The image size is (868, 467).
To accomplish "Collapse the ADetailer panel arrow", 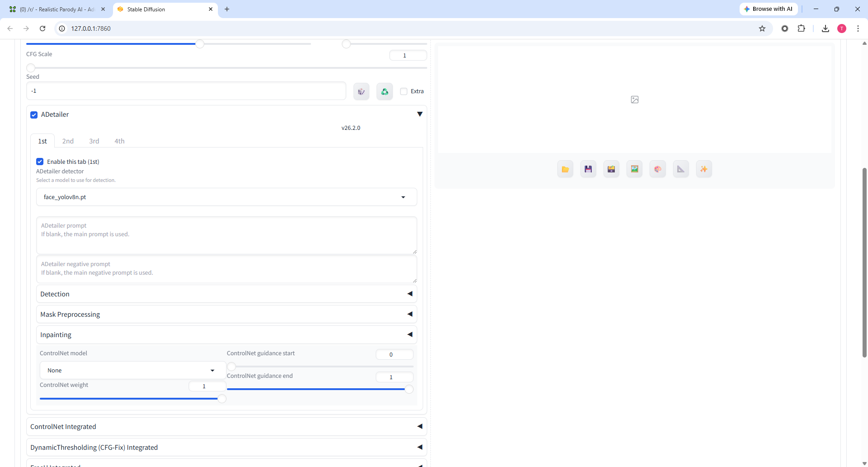I will pyautogui.click(x=420, y=114).
